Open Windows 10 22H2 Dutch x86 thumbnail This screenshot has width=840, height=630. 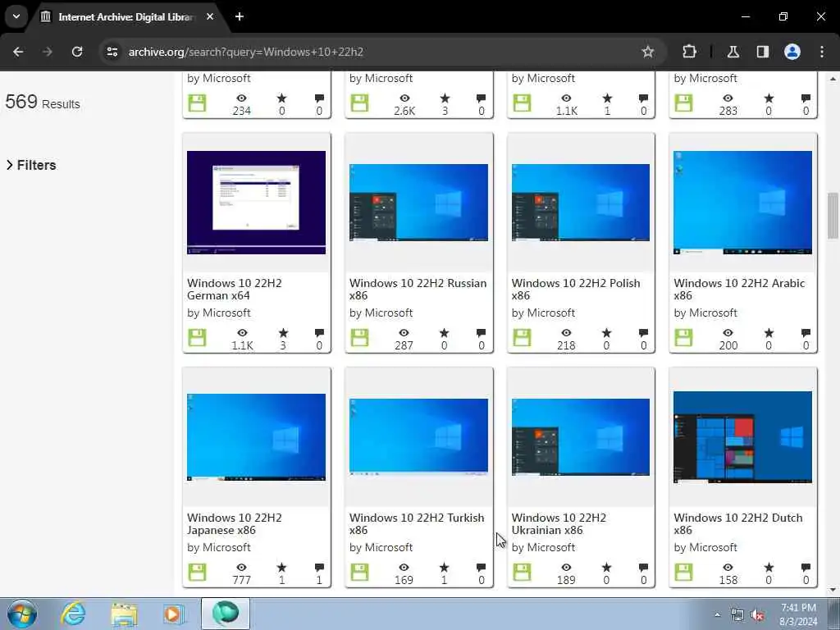tap(742, 437)
